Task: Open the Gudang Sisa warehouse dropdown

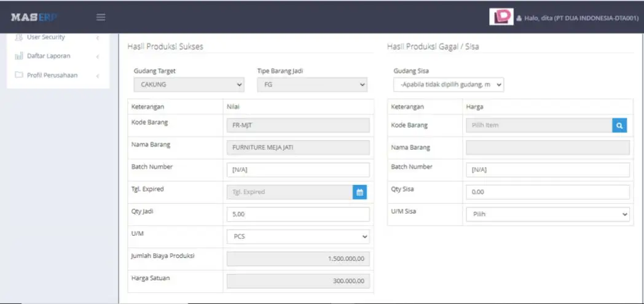Action: [449, 85]
